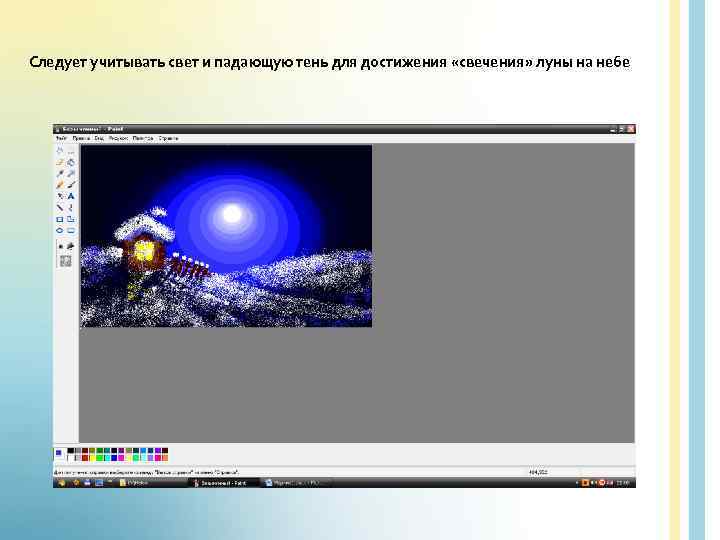Select the Text tool (letter A)
Image resolution: width=720 pixels, height=540 pixels.
point(71,196)
